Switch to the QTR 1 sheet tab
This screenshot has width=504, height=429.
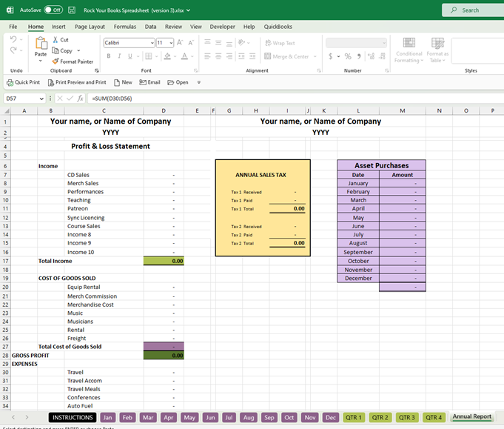(x=353, y=417)
